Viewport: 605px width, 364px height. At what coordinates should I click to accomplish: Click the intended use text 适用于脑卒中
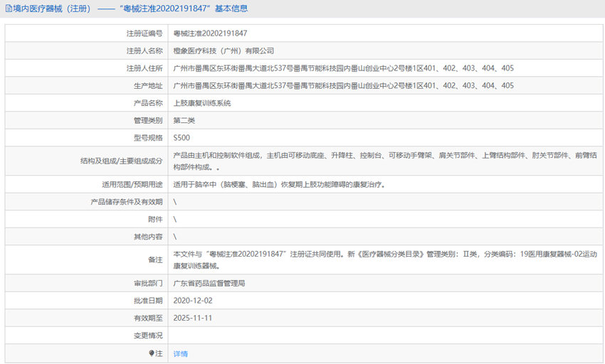tap(279, 184)
